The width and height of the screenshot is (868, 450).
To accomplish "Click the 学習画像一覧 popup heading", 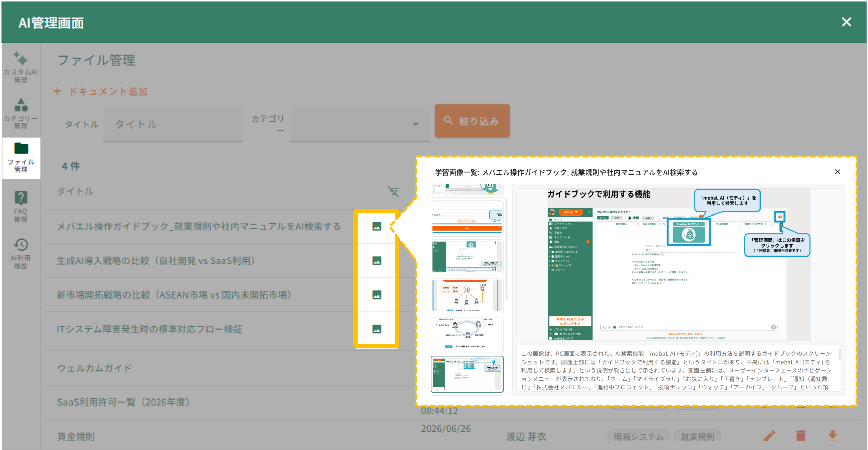I will coord(566,172).
